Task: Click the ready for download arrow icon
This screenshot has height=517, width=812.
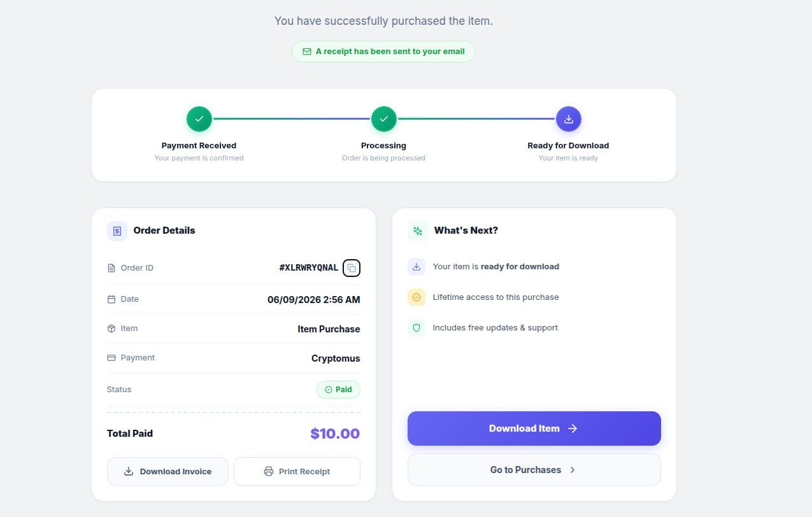Action: tap(417, 267)
